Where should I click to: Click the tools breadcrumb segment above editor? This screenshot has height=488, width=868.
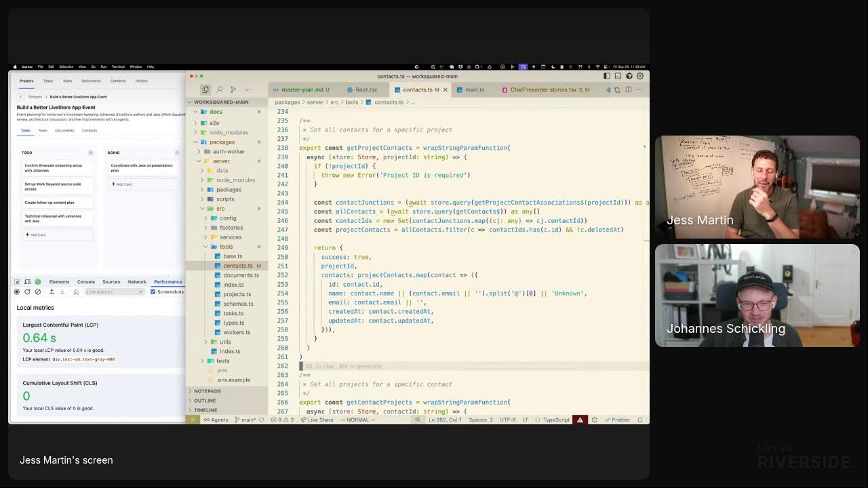point(351,102)
